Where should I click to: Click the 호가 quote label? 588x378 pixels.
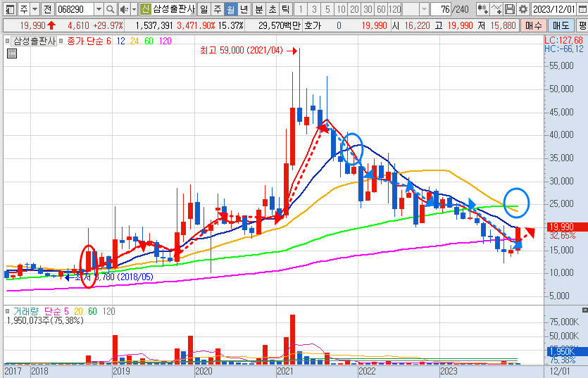(x=313, y=25)
